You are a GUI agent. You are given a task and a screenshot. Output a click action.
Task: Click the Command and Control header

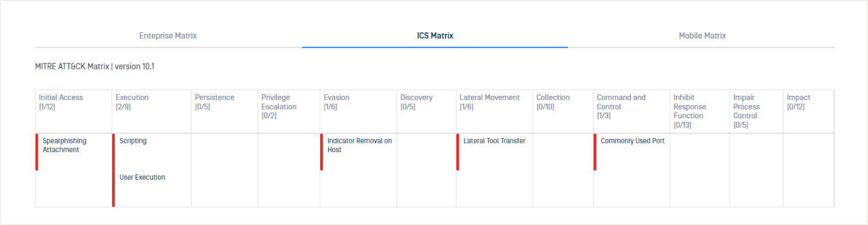[x=632, y=111]
